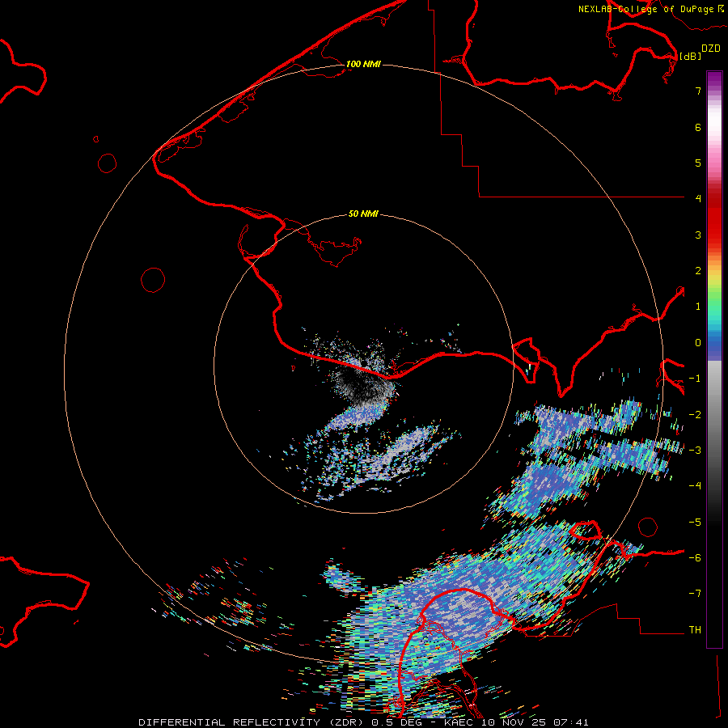Viewport: 728px width, 728px height.
Task: Select the -7 value on color scale
Action: (x=695, y=594)
